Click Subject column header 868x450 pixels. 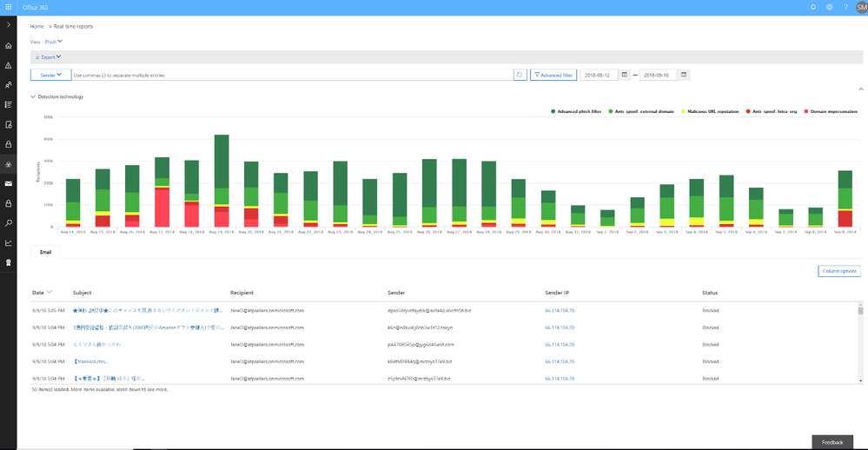point(82,292)
